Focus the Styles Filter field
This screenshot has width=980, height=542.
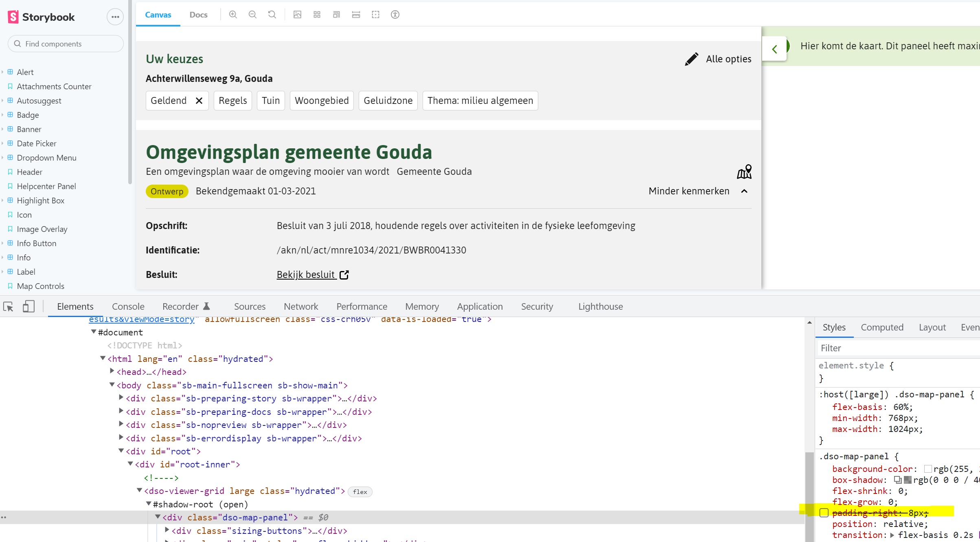click(898, 348)
